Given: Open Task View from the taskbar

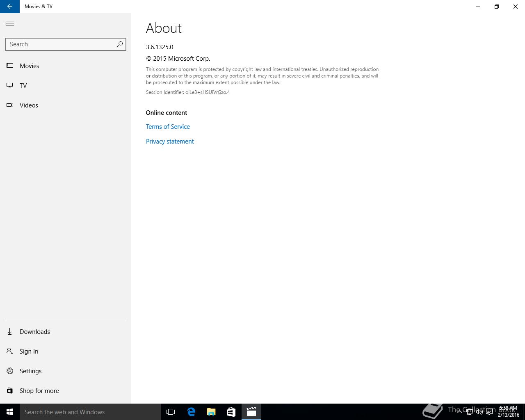Looking at the screenshot, I should coord(171,412).
